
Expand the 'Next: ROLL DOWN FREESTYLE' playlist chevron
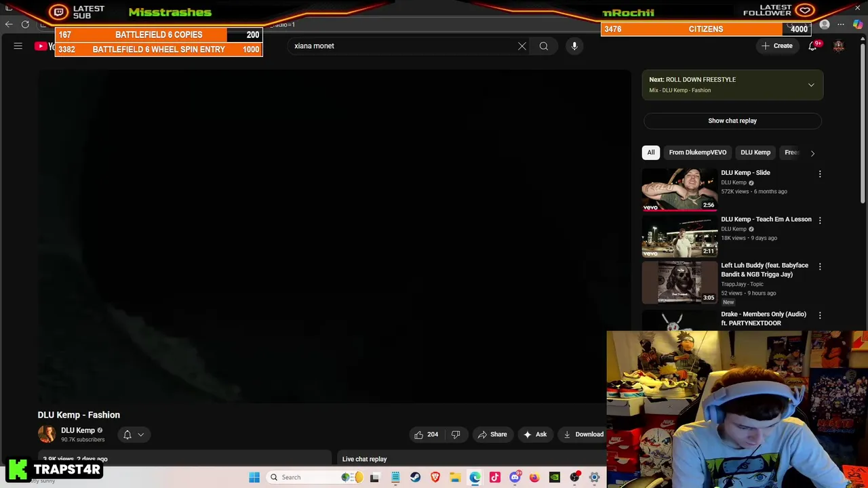tap(811, 85)
